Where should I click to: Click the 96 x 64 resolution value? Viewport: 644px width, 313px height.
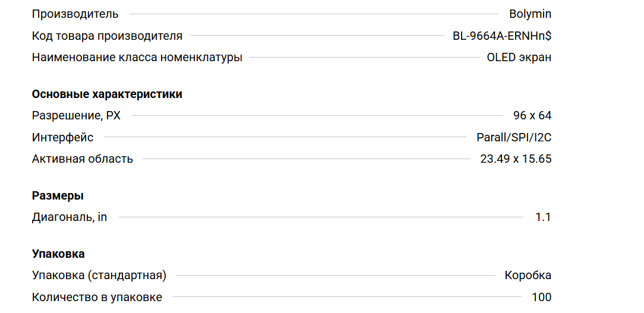[532, 116]
